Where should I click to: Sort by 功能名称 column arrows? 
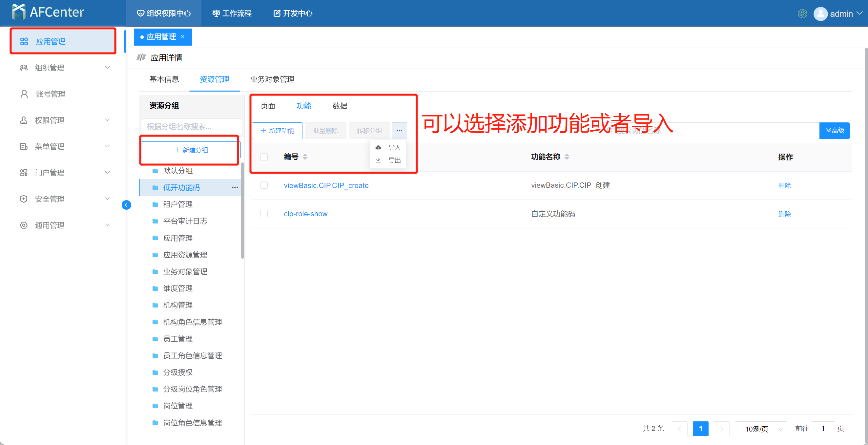coord(567,157)
